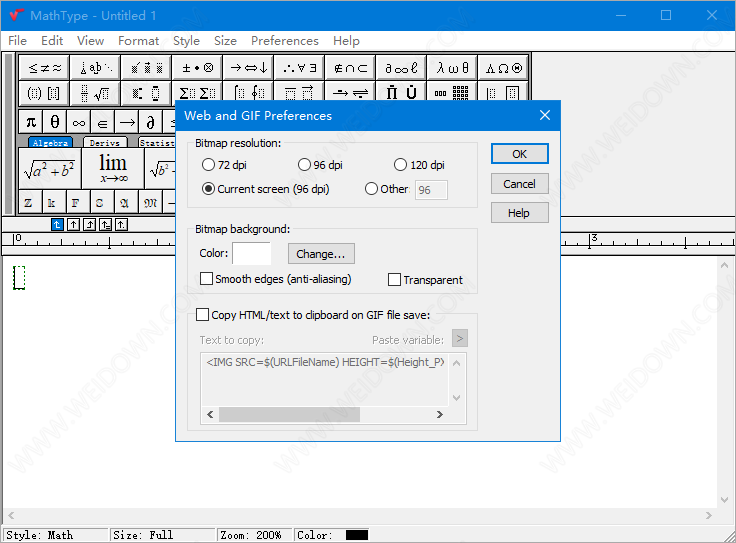Insert the Fraktur M symbol
Viewport: 736px width, 543px height.
click(x=151, y=203)
